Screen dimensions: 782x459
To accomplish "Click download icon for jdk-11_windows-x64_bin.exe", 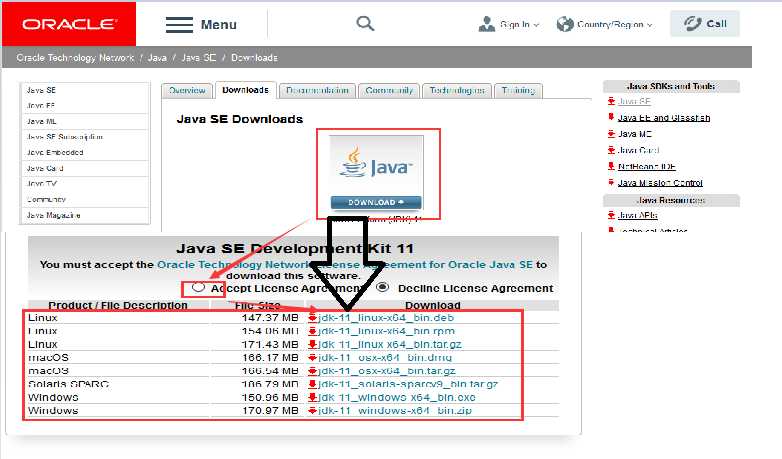I will pyautogui.click(x=313, y=398).
